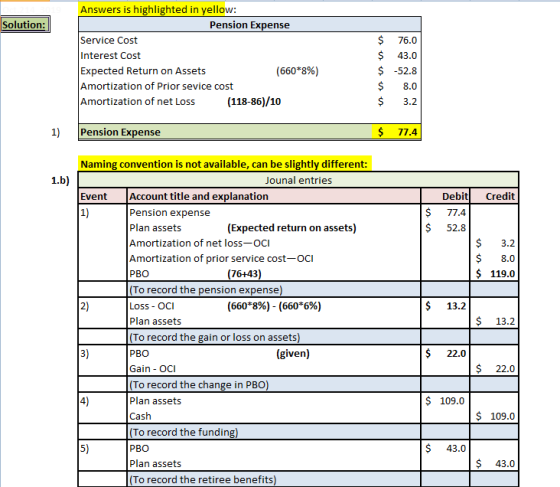
Task: Click the 43.0 credit in event 5
Action: point(505,464)
